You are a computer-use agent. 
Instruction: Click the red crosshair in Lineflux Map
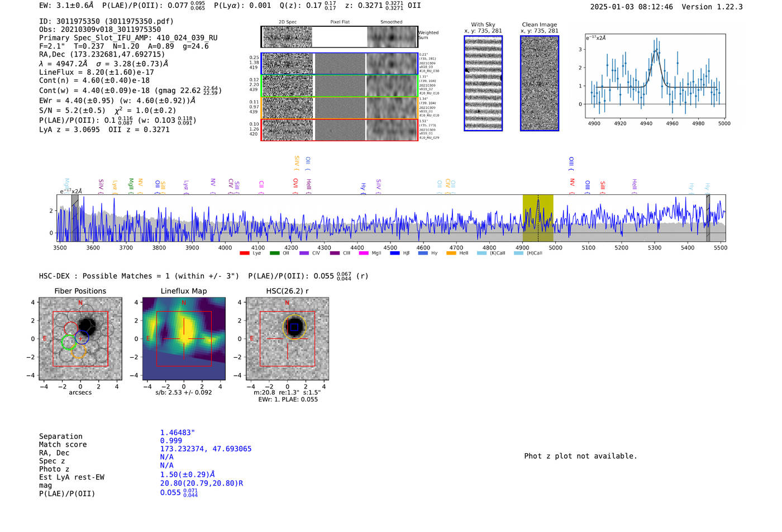[184, 339]
